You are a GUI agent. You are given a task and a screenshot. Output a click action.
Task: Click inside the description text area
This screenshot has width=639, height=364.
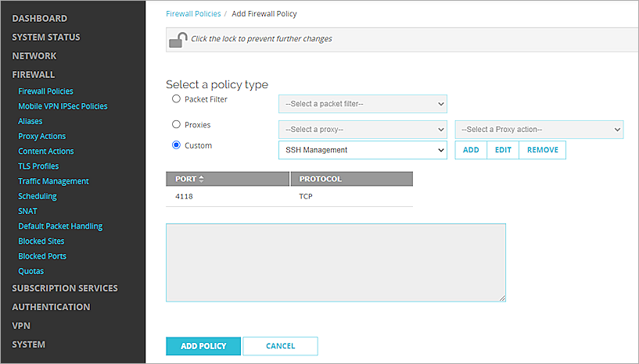click(336, 262)
